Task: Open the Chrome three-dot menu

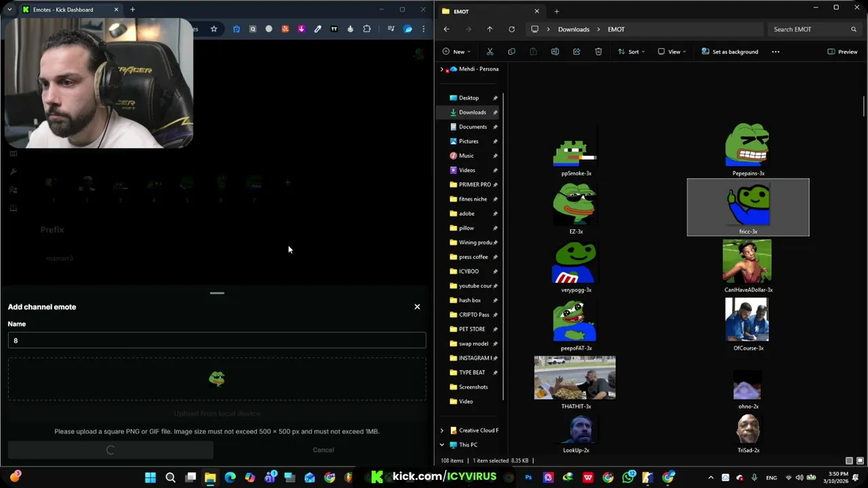Action: (424, 29)
